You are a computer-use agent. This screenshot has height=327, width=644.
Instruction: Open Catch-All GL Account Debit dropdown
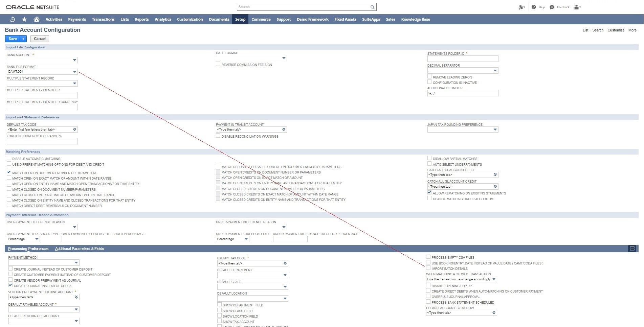[495, 175]
